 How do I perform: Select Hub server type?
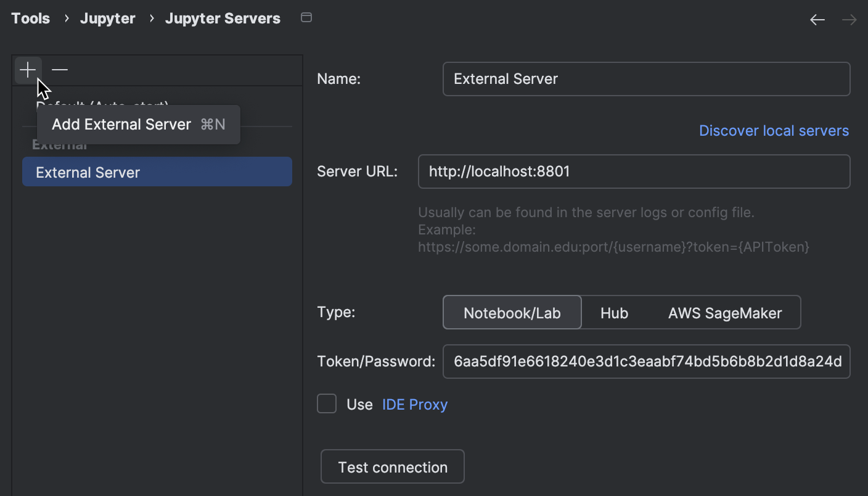(614, 313)
